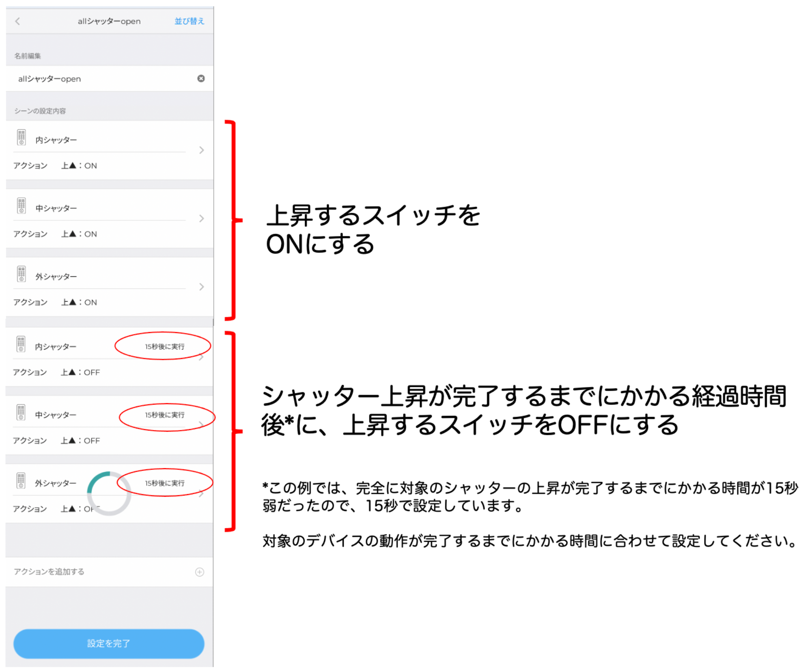Screen dimensions: 812x670
Task: Tap the remote icon of first 中シャッター
Action: coord(22,205)
